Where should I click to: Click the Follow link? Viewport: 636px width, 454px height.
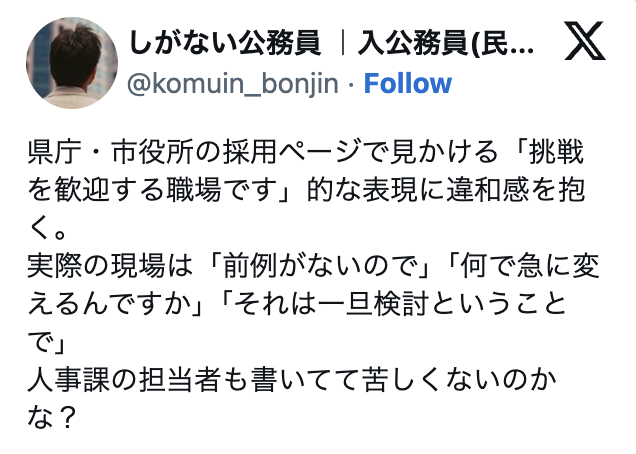[x=407, y=83]
